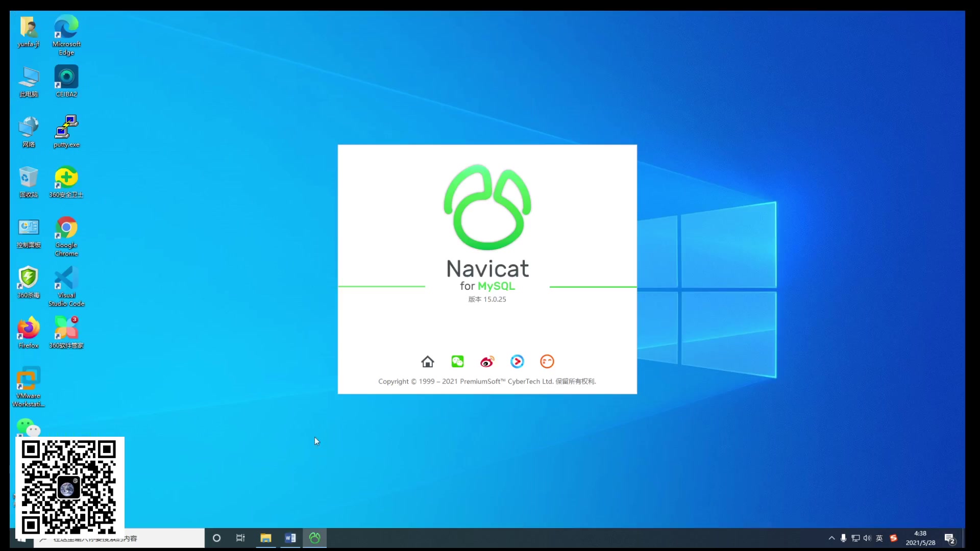Launch the 360软件管家 shortcut
Viewport: 980px width, 551px height.
click(x=66, y=333)
